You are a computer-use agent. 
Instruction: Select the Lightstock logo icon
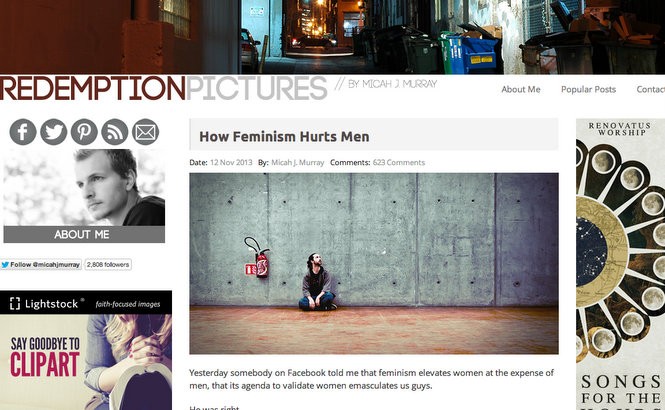tap(15, 304)
